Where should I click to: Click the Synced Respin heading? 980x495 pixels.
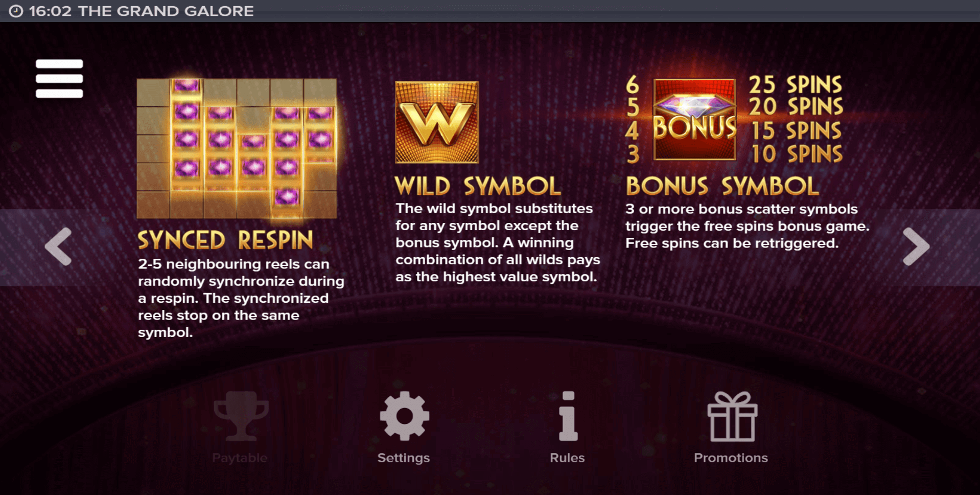point(225,240)
